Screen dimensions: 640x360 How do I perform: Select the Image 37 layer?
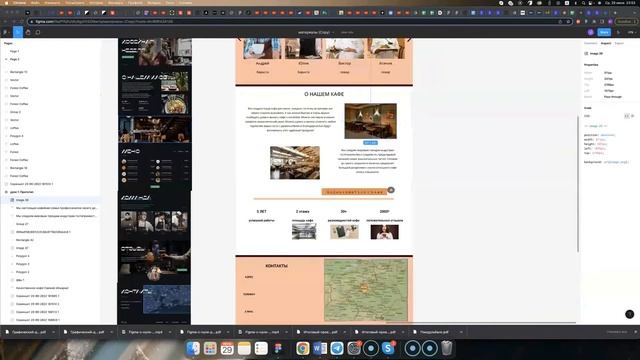coord(22,248)
